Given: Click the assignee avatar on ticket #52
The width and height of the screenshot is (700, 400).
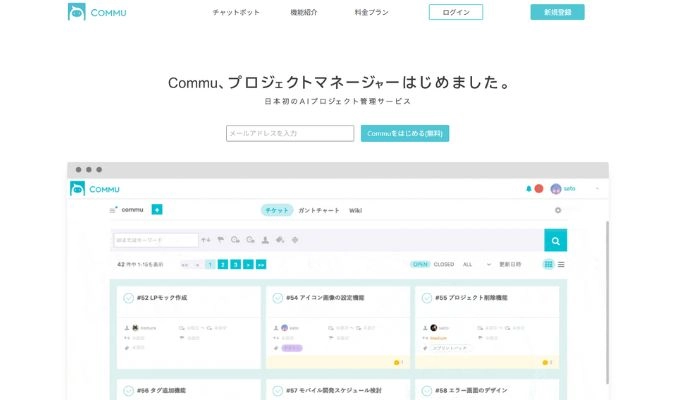Looking at the screenshot, I should click(x=135, y=328).
